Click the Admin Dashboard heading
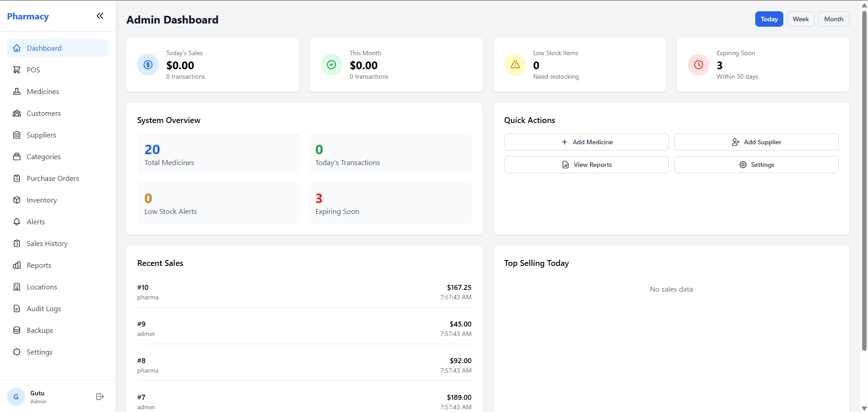Image resolution: width=868 pixels, height=412 pixels. click(x=173, y=20)
